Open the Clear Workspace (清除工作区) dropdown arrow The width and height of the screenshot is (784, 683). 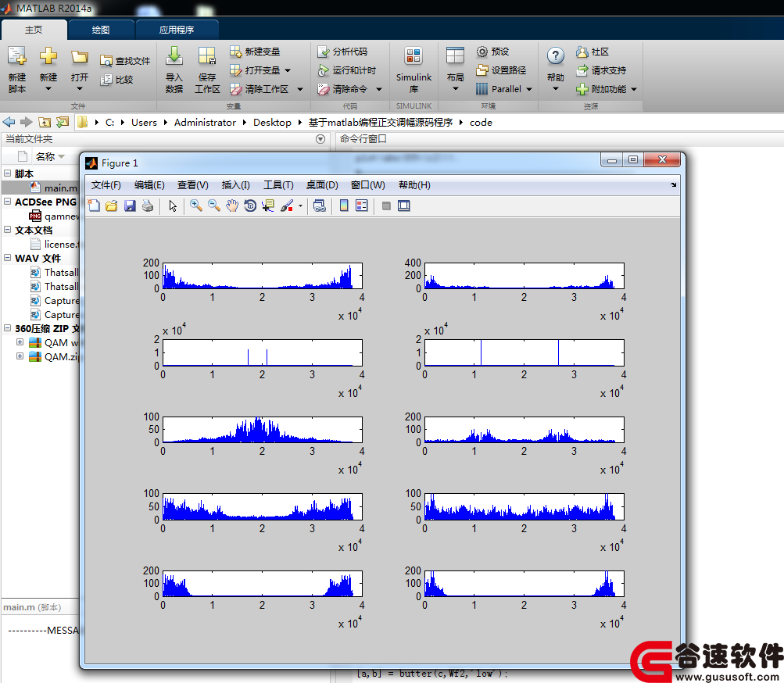coord(300,90)
